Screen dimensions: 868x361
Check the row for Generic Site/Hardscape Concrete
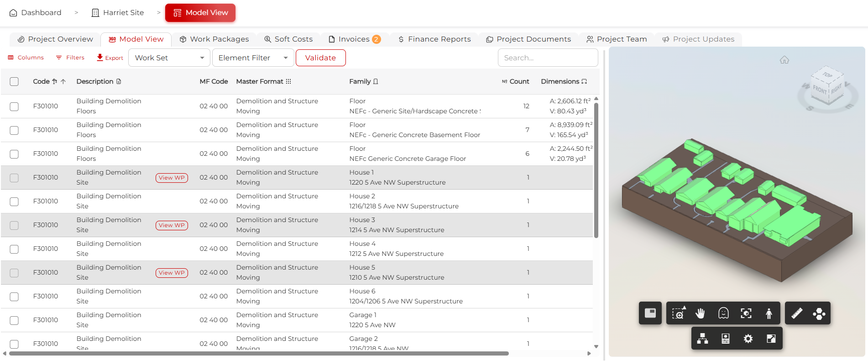coord(14,106)
